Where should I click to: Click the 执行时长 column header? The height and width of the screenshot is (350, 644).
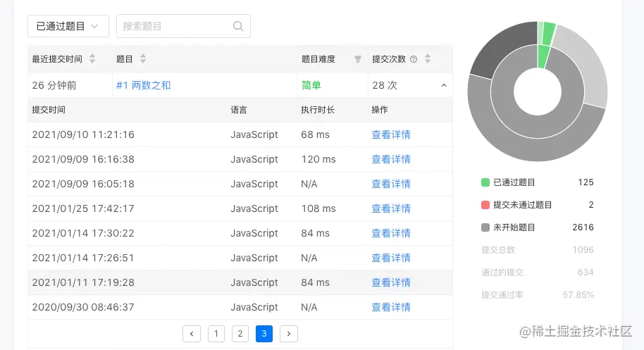[318, 110]
